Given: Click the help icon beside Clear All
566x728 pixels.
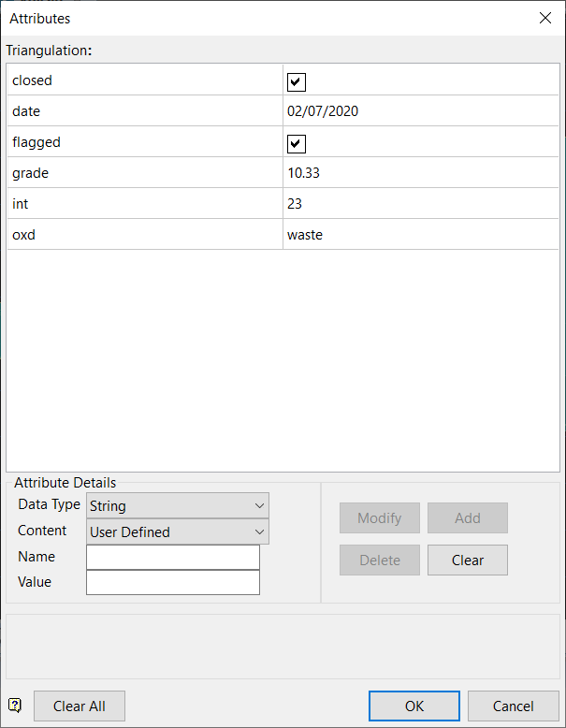Looking at the screenshot, I should point(15,706).
